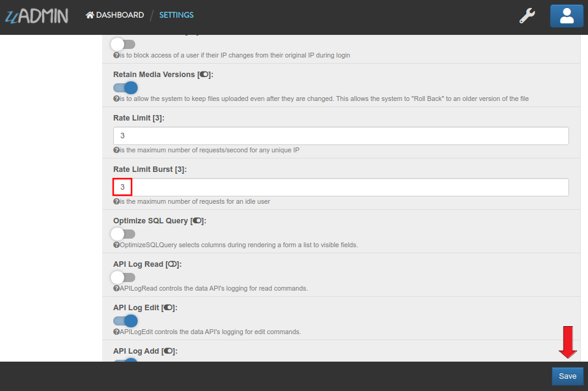Click the Settings breadcrumb

(x=176, y=15)
